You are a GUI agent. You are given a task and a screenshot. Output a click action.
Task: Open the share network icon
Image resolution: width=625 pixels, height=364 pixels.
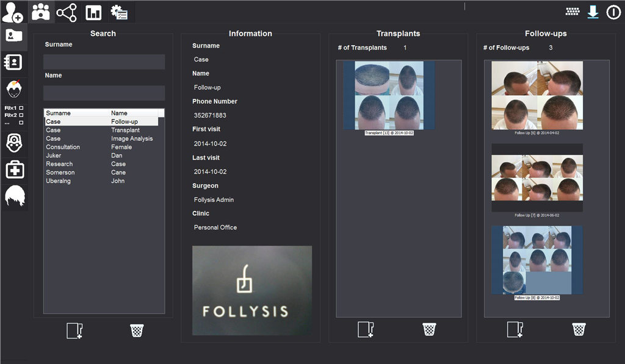pyautogui.click(x=67, y=12)
